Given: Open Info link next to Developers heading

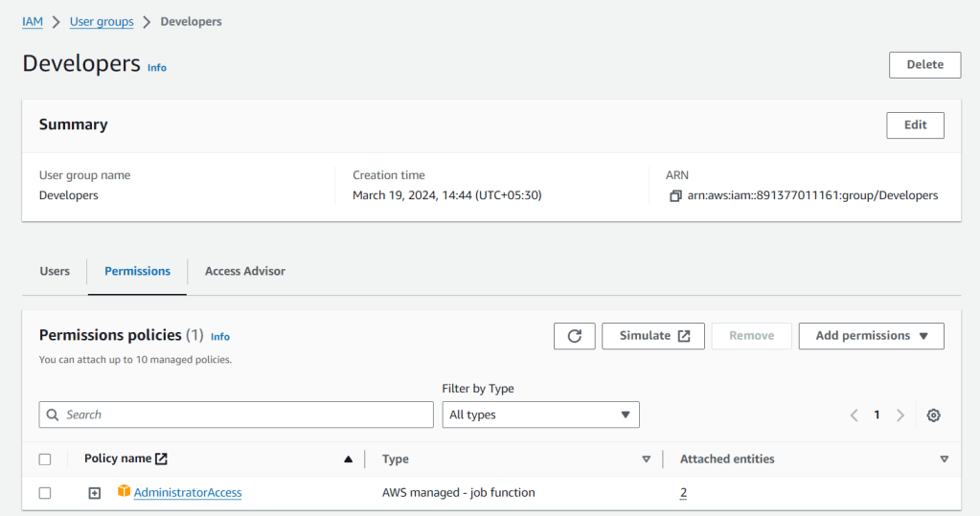Looking at the screenshot, I should pyautogui.click(x=157, y=67).
